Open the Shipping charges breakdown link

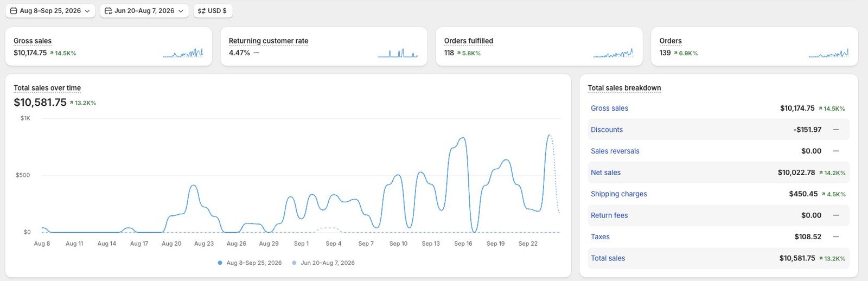click(x=619, y=194)
